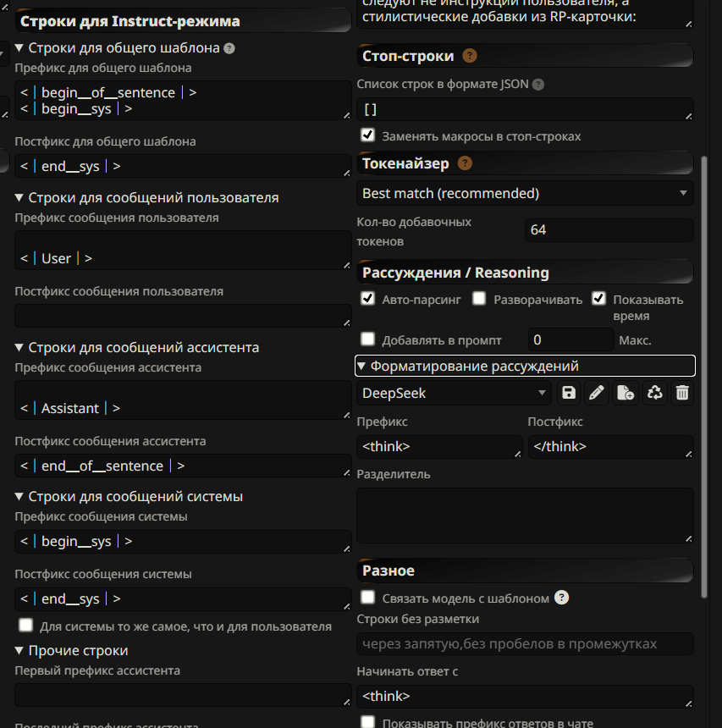This screenshot has width=722, height=728.
Task: Collapse Форматирование рассуждений section
Action: [525, 366]
